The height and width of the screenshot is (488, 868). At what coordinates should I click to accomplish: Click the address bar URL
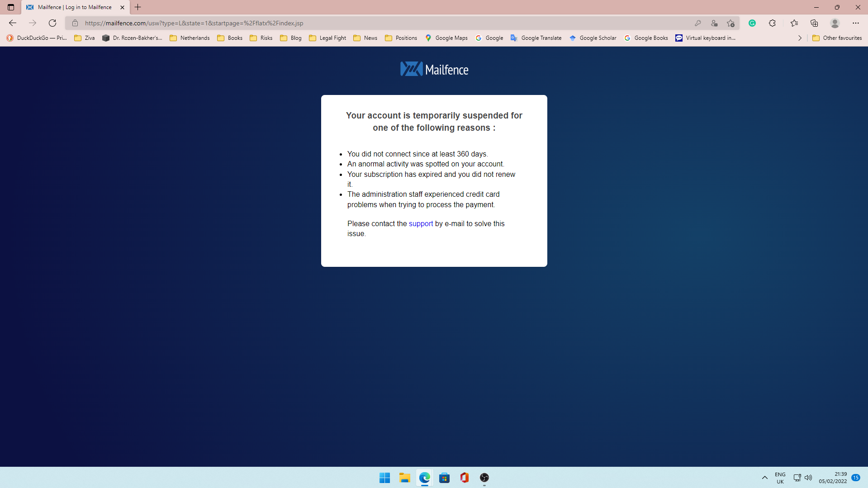coord(194,23)
